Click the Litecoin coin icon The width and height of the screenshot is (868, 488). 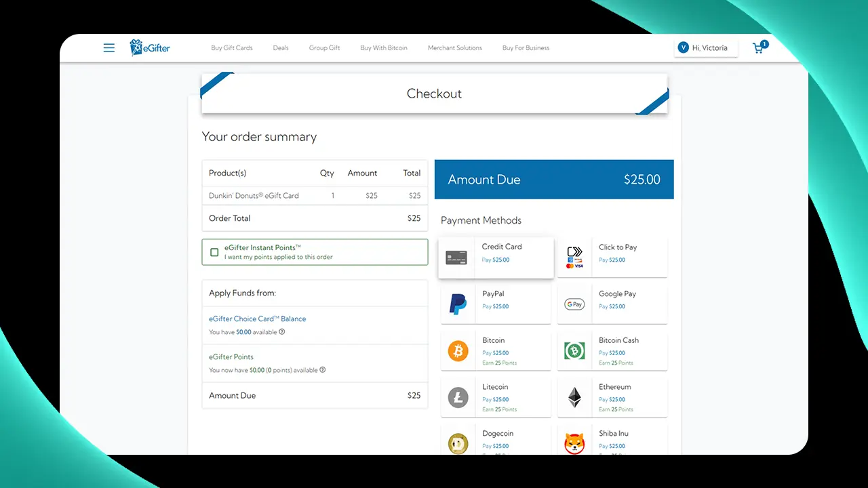tap(458, 397)
